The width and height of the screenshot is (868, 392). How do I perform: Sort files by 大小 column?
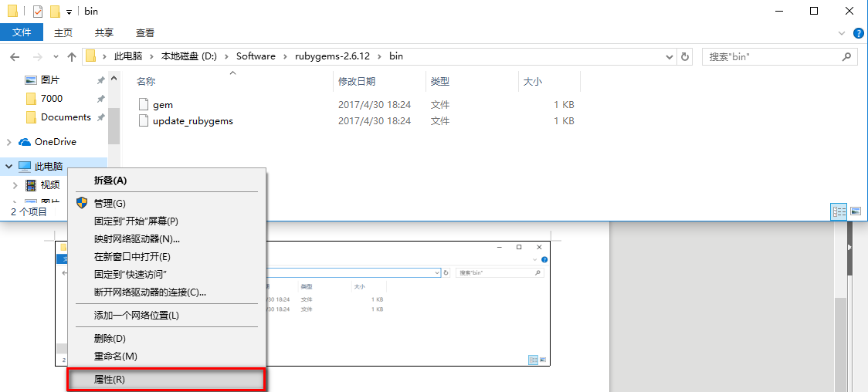pyautogui.click(x=533, y=81)
